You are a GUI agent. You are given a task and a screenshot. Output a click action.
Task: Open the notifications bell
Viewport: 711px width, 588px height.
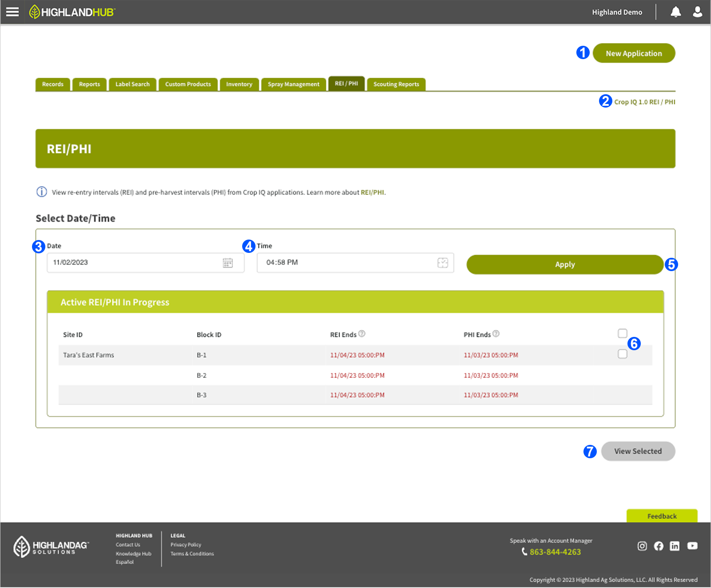tap(675, 12)
